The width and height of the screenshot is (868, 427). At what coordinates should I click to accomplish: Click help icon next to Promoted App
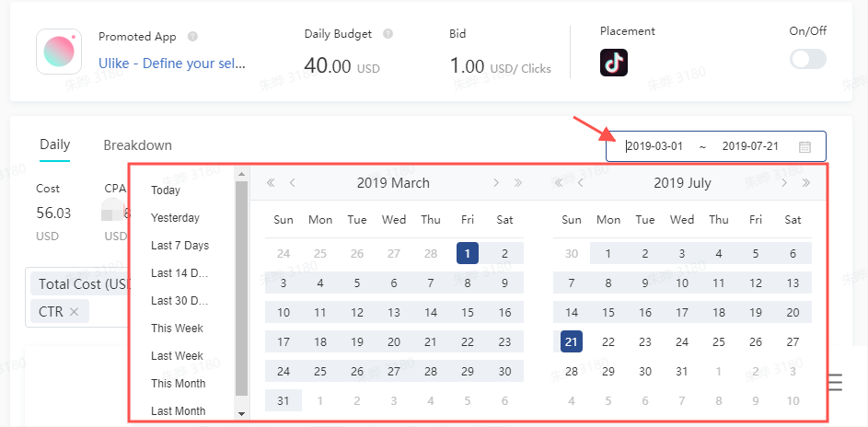192,37
